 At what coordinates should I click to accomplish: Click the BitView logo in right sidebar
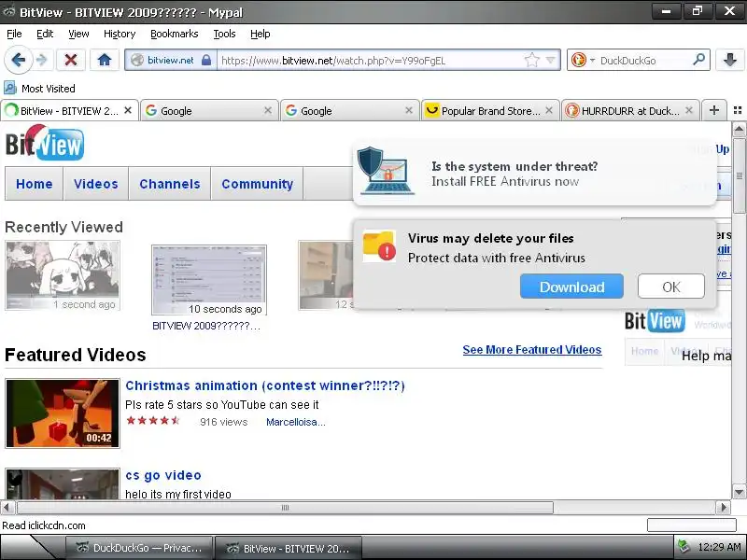[655, 321]
